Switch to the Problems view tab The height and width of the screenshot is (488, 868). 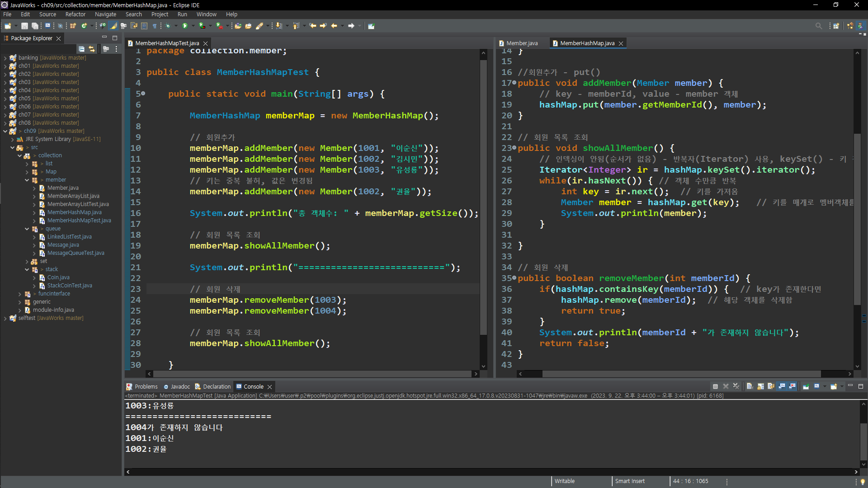click(x=146, y=387)
